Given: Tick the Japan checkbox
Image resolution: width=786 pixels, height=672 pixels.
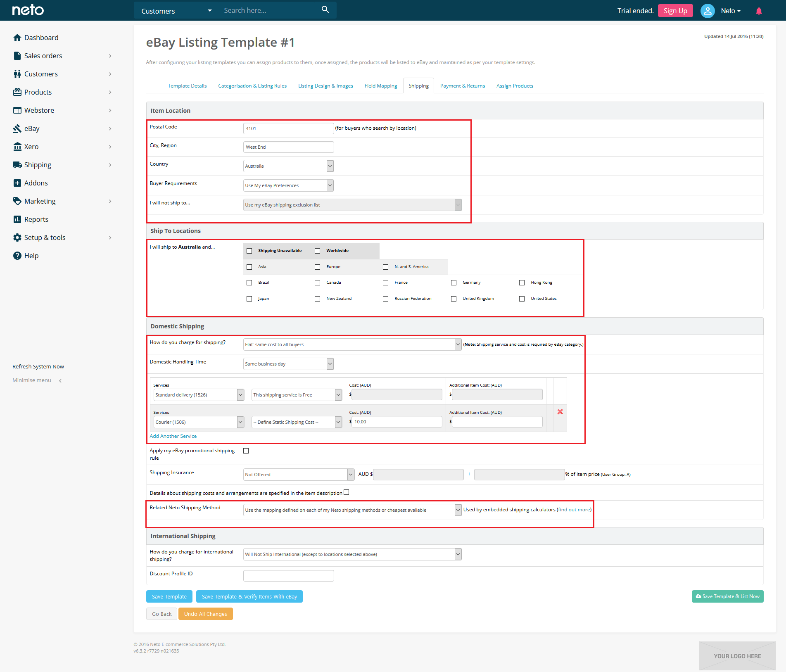Looking at the screenshot, I should 249,299.
